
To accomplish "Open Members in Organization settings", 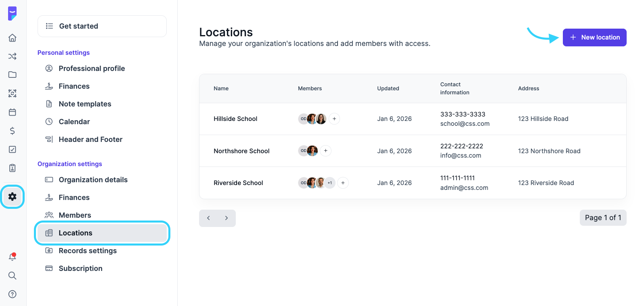I will (x=75, y=215).
